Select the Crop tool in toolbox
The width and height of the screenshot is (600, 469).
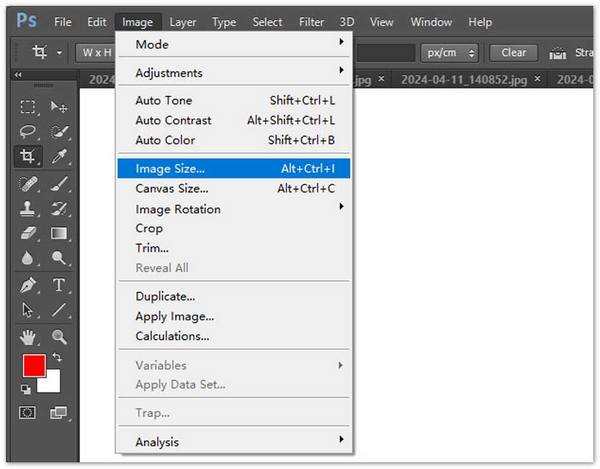click(x=28, y=156)
